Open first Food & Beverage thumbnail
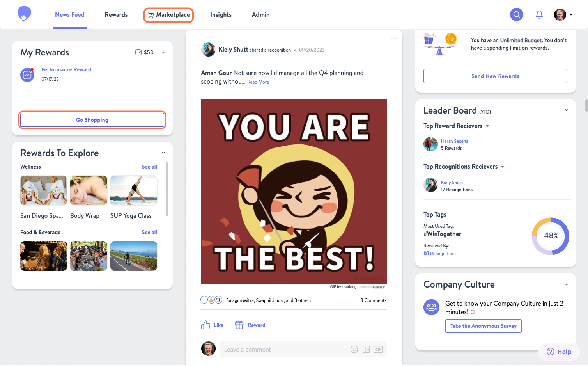588x366 pixels. pyautogui.click(x=44, y=256)
